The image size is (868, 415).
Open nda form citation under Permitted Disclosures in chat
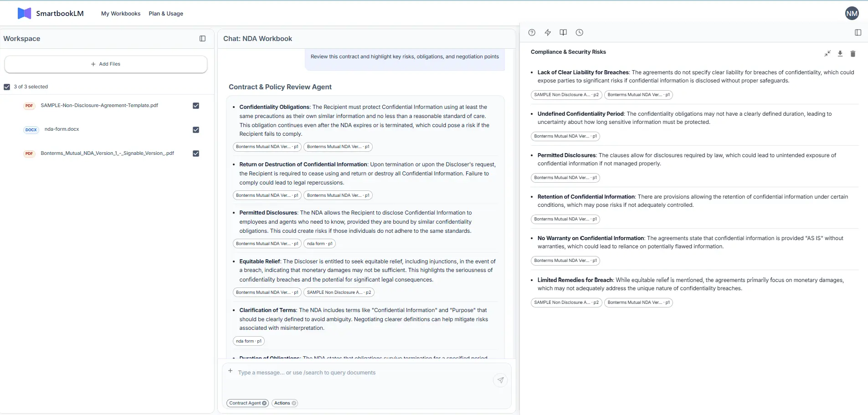(x=320, y=244)
